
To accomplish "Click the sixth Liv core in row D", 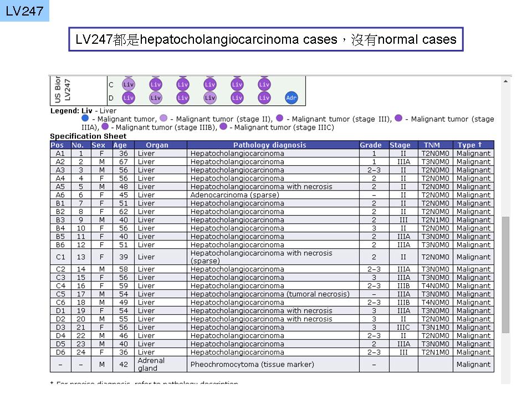I will point(264,98).
